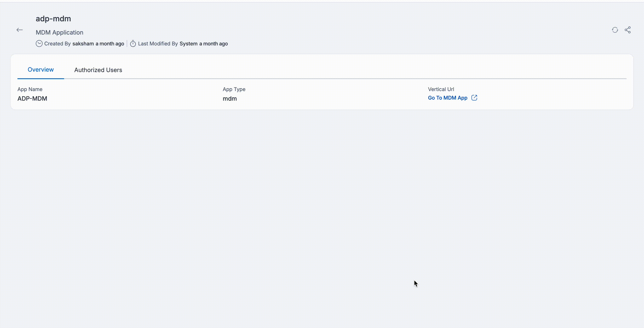Click the clock icon beside Created By
Image resolution: width=644 pixels, height=328 pixels.
coord(39,44)
